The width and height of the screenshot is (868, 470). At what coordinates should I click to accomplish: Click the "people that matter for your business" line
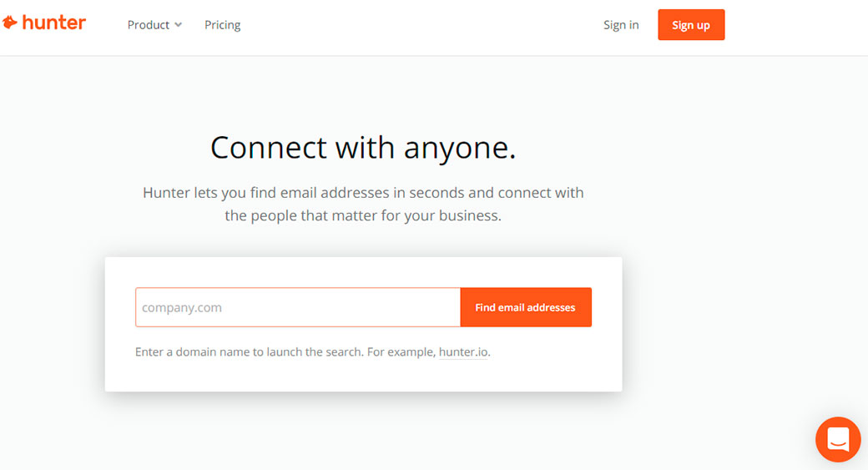click(x=363, y=215)
